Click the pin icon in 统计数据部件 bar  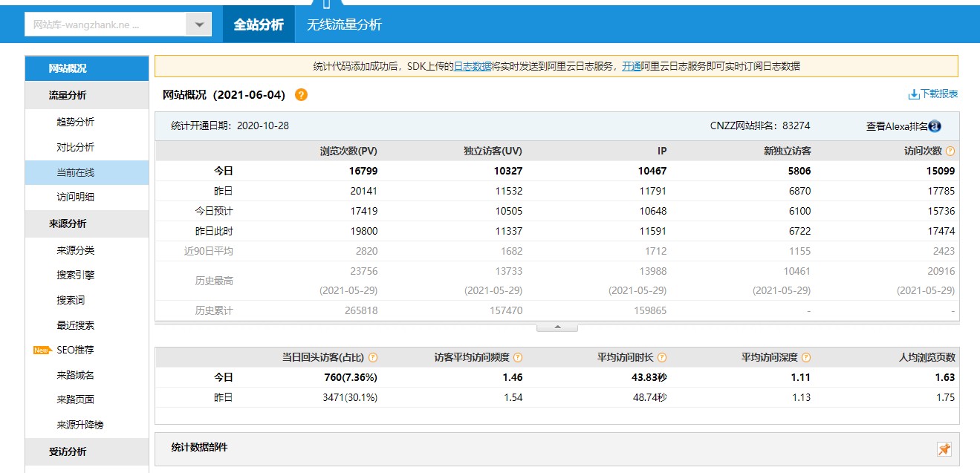click(x=944, y=449)
